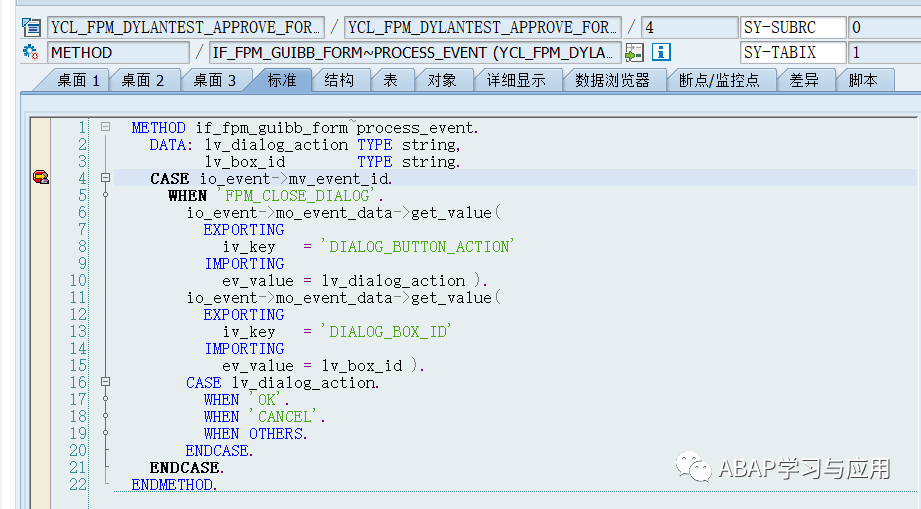
Task: Open the 对象 tab
Action: pos(442,80)
